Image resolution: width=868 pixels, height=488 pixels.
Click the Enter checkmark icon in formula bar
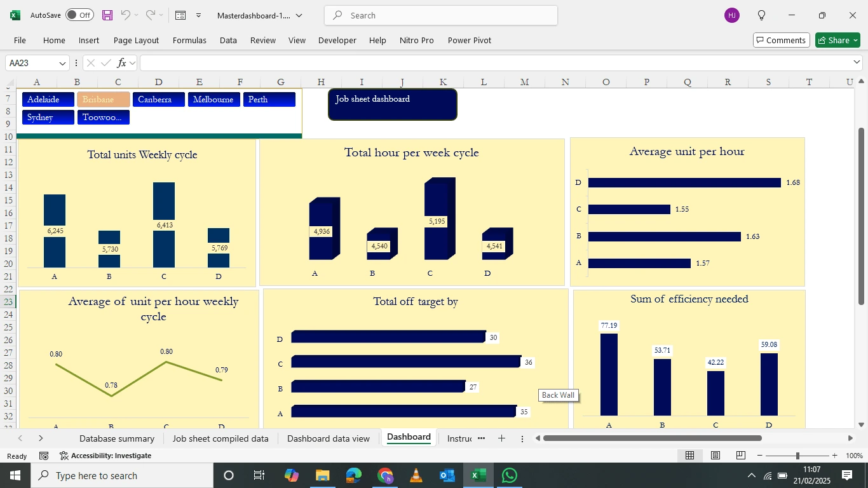(x=106, y=63)
